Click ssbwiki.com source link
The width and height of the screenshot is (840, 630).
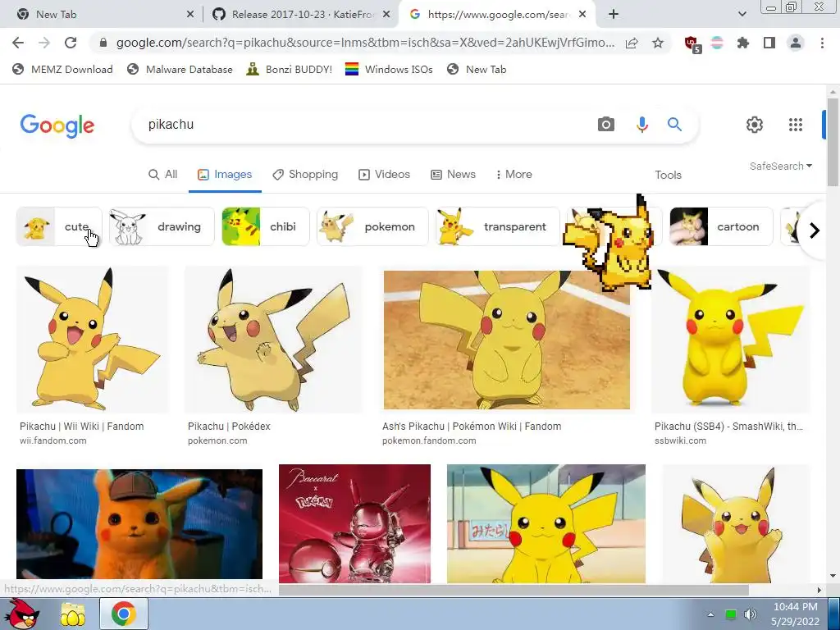click(680, 441)
